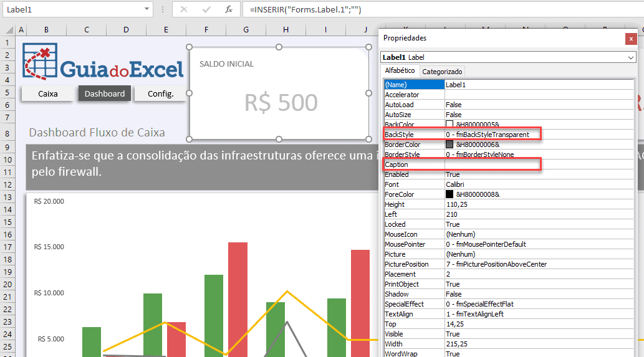The image size is (644, 357).
Task: Select column B header
Action: click(46, 29)
